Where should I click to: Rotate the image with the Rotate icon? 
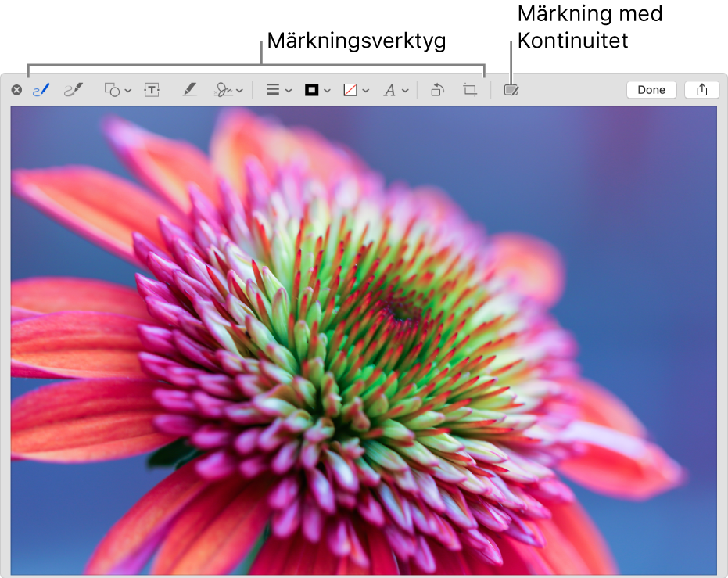[x=437, y=90]
